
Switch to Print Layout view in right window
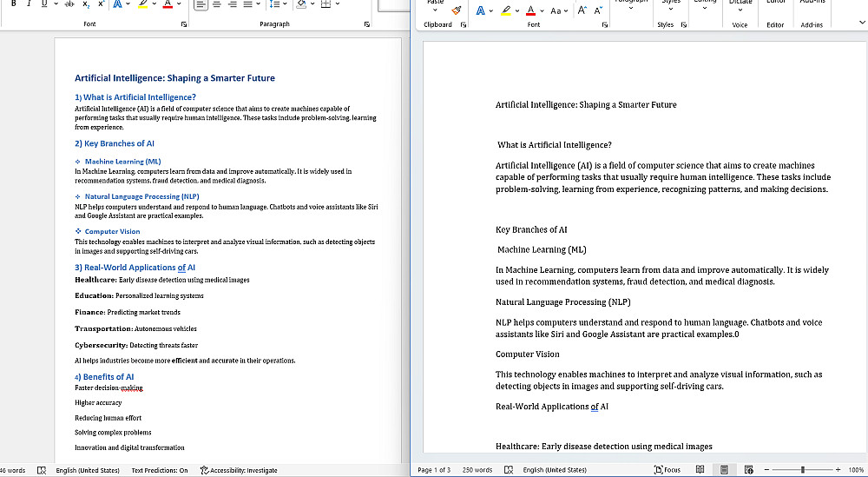click(x=724, y=470)
